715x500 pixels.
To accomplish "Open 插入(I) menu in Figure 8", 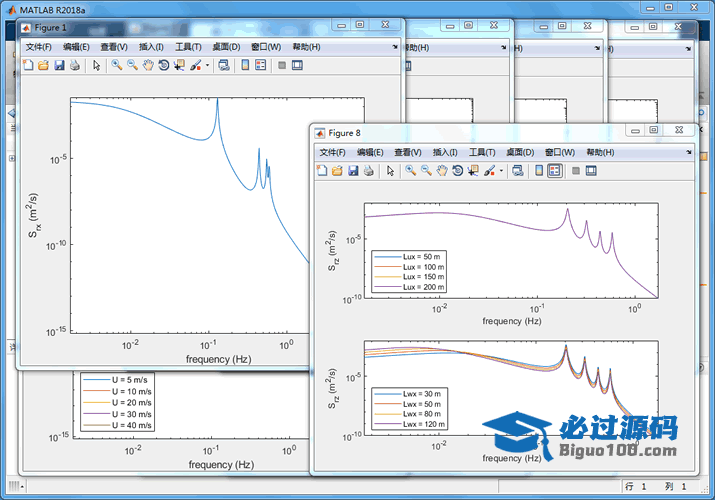I will click(445, 152).
